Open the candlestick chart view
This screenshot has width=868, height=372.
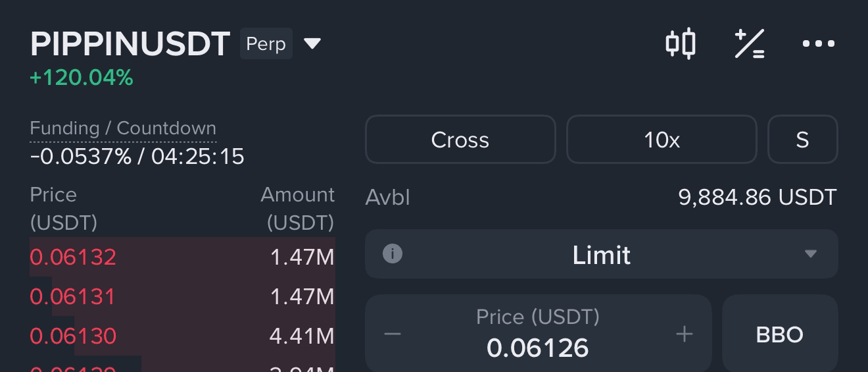coord(681,44)
